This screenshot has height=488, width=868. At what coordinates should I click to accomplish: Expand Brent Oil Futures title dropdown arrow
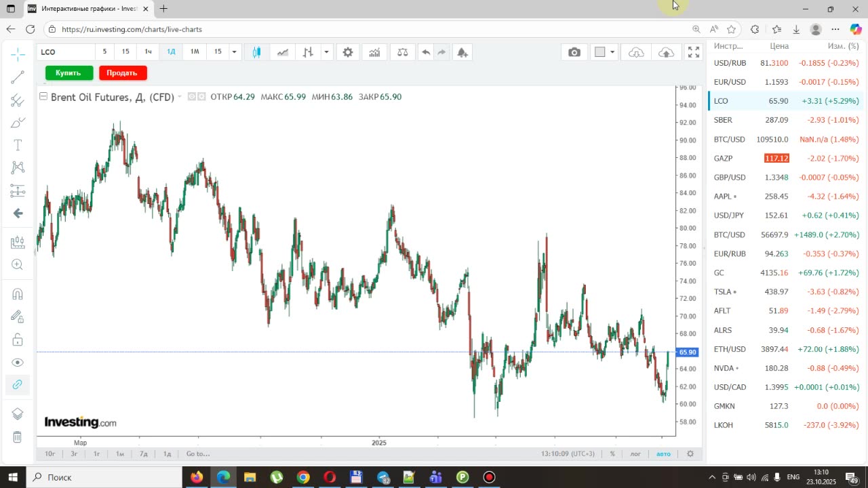[180, 97]
